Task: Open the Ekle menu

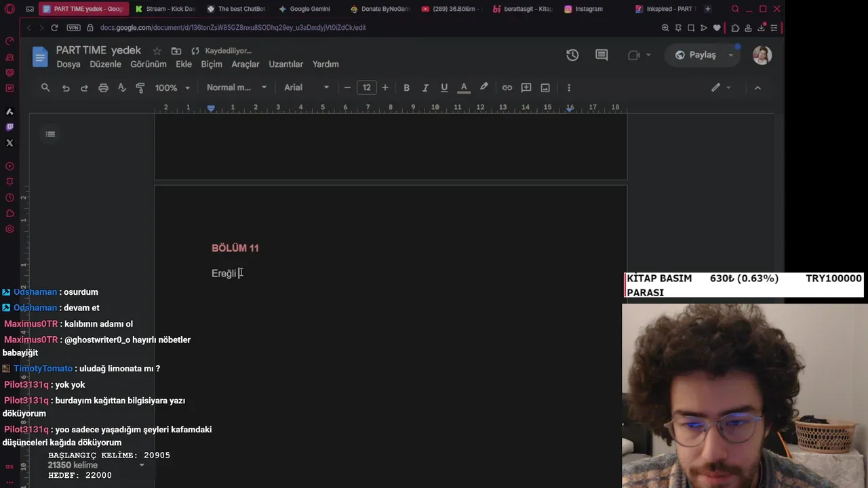Action: (184, 64)
